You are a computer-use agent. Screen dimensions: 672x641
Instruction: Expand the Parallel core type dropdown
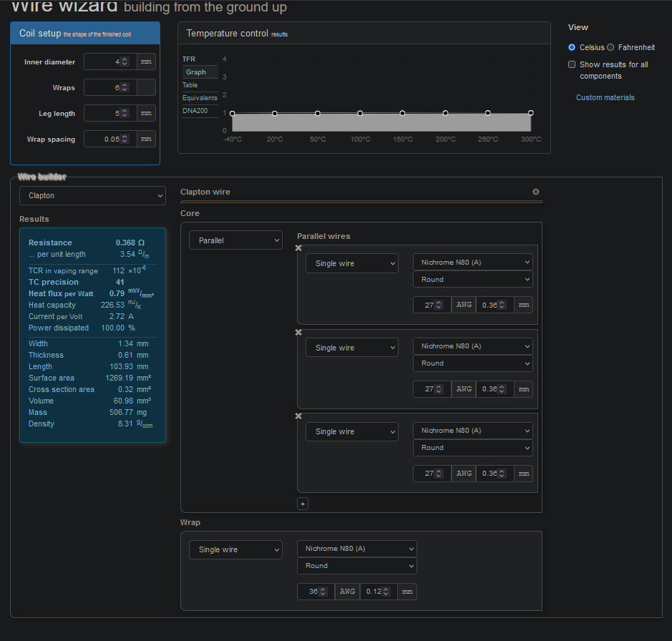click(235, 240)
